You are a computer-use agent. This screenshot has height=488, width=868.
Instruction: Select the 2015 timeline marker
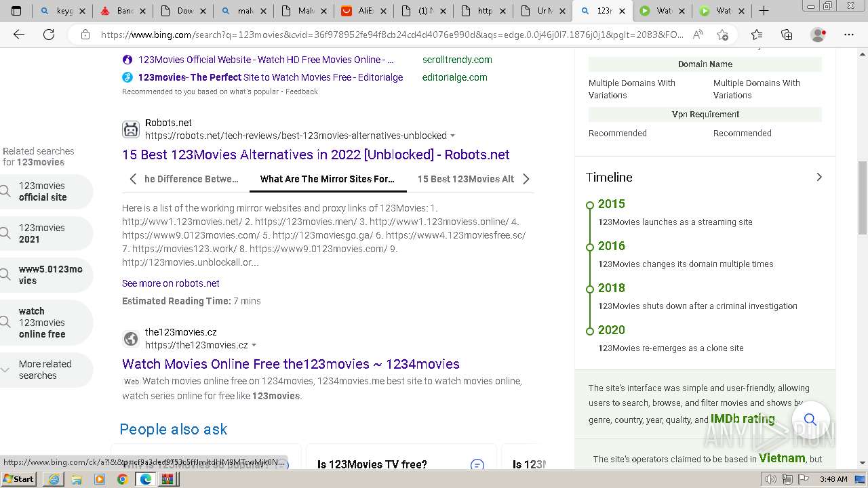point(590,205)
